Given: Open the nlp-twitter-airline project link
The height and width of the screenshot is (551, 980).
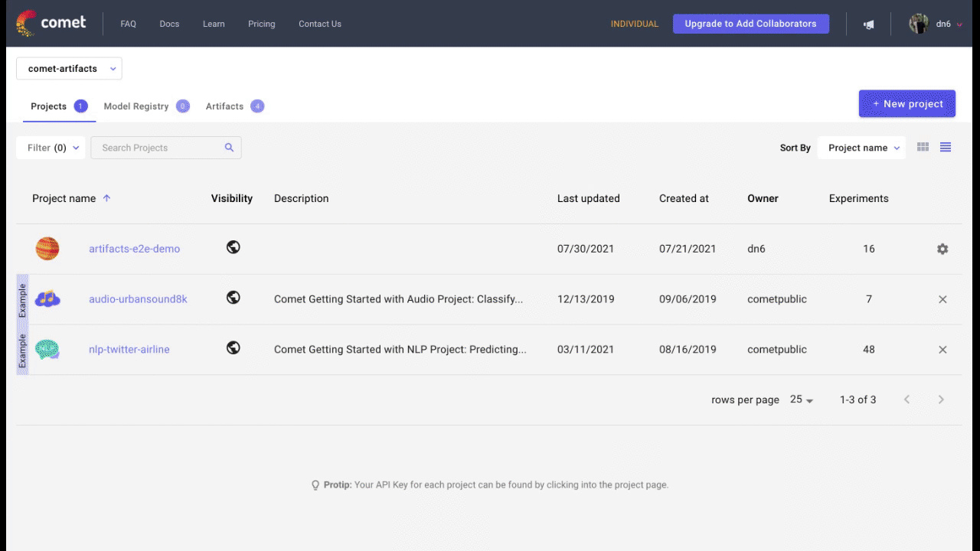Looking at the screenshot, I should (x=129, y=350).
